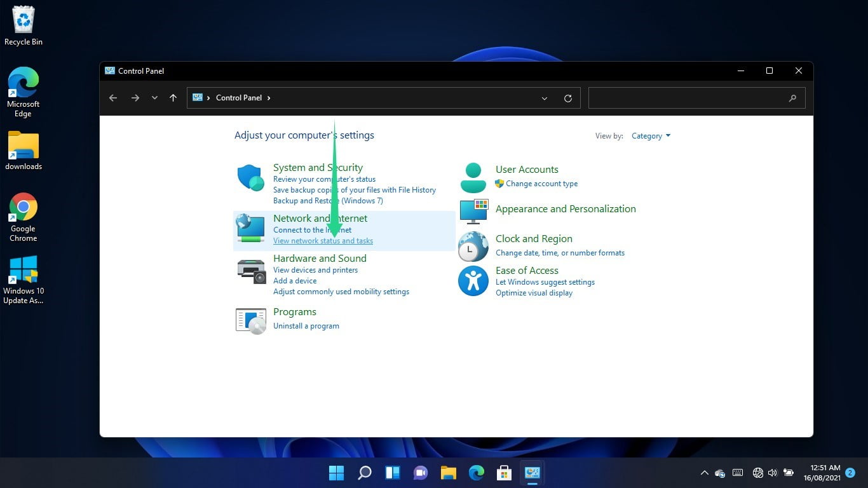Image resolution: width=868 pixels, height=488 pixels.
Task: Click inside the Control Panel search box
Action: tap(693, 98)
